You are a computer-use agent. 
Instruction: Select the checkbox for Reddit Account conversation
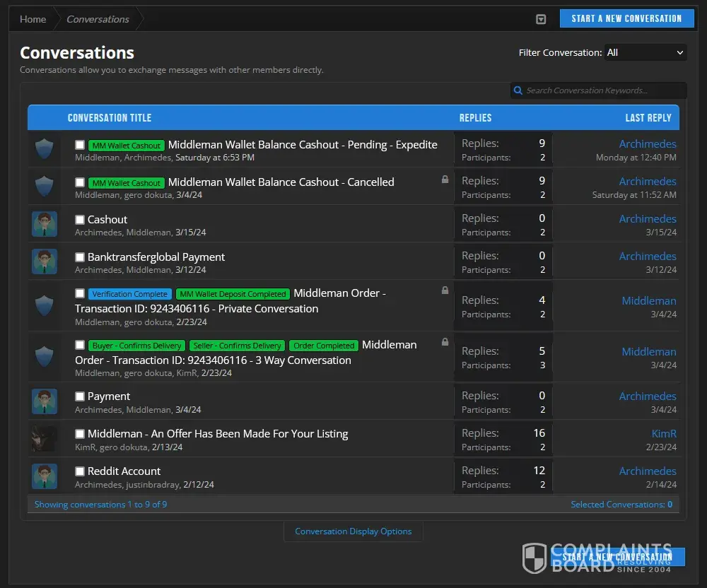(80, 471)
